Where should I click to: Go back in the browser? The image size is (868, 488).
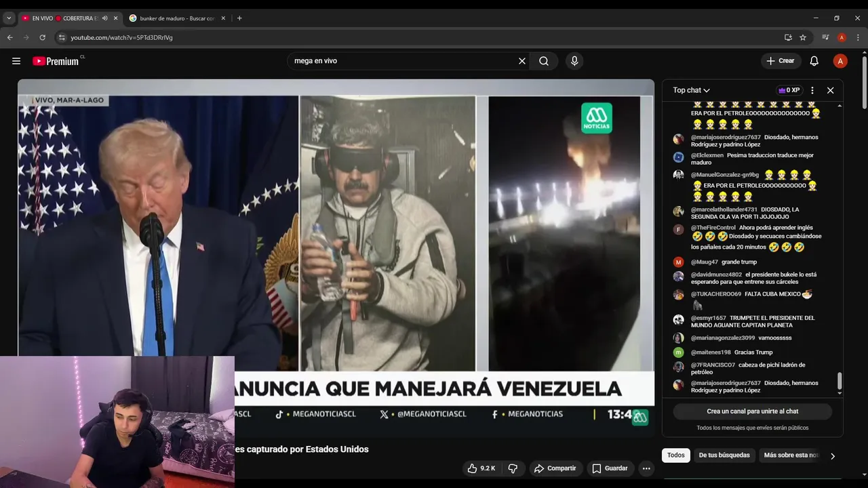click(x=10, y=37)
